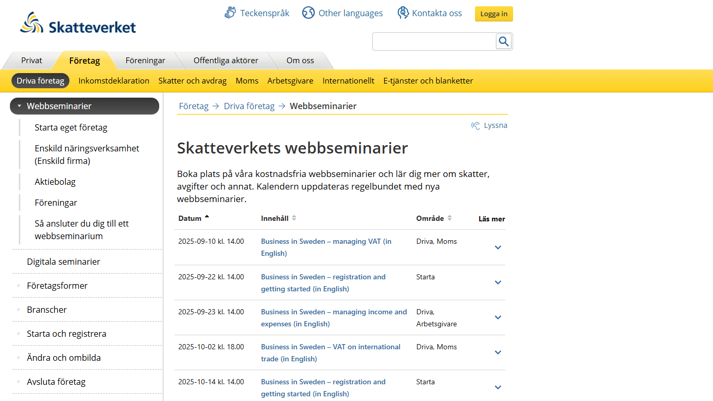
Task: Expand Ändra och ombilda in sidebar
Action: pyautogui.click(x=64, y=358)
